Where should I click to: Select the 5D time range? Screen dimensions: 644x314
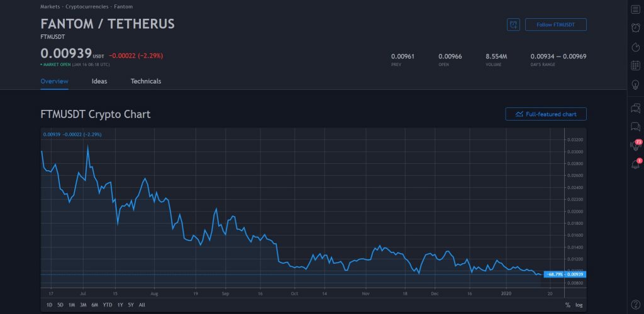60,305
